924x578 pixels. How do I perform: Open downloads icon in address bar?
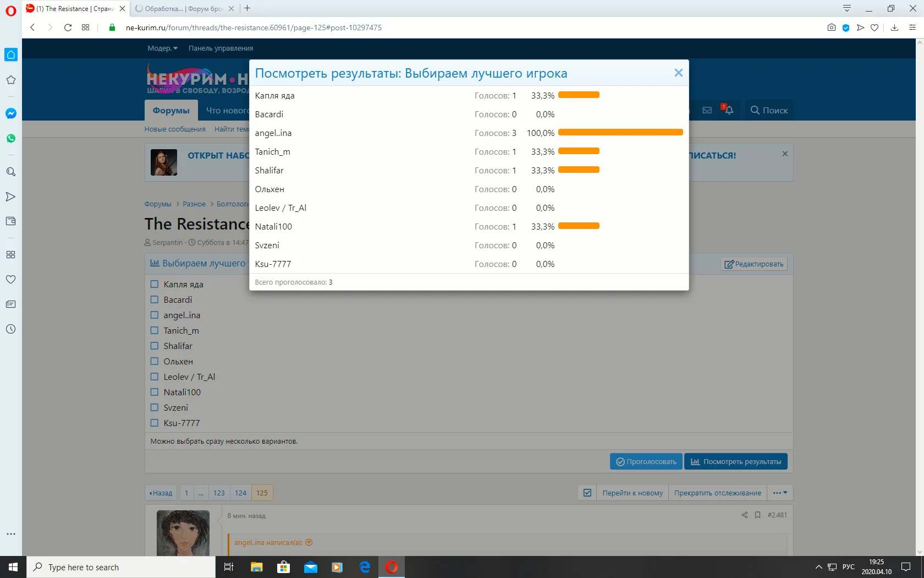894,28
